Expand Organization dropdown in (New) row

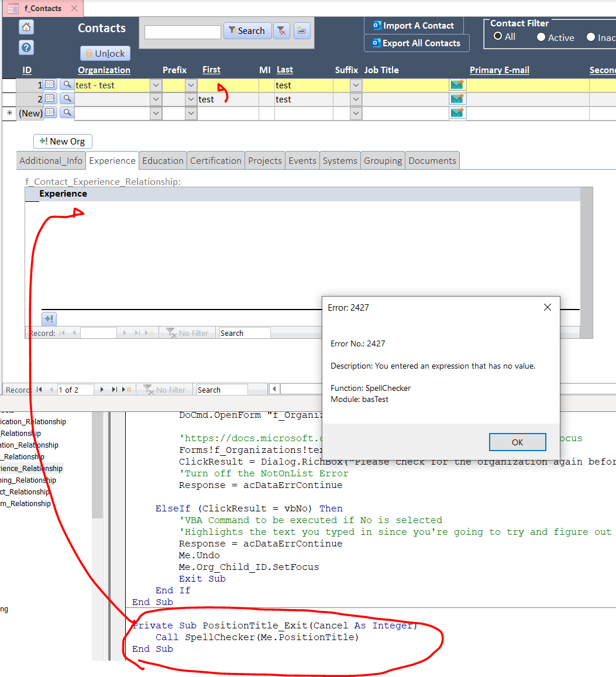pos(156,113)
